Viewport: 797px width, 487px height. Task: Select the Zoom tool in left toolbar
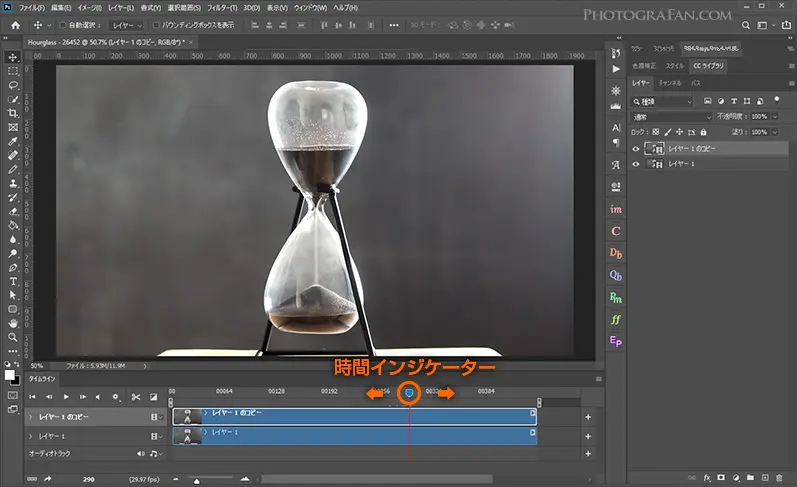click(13, 337)
